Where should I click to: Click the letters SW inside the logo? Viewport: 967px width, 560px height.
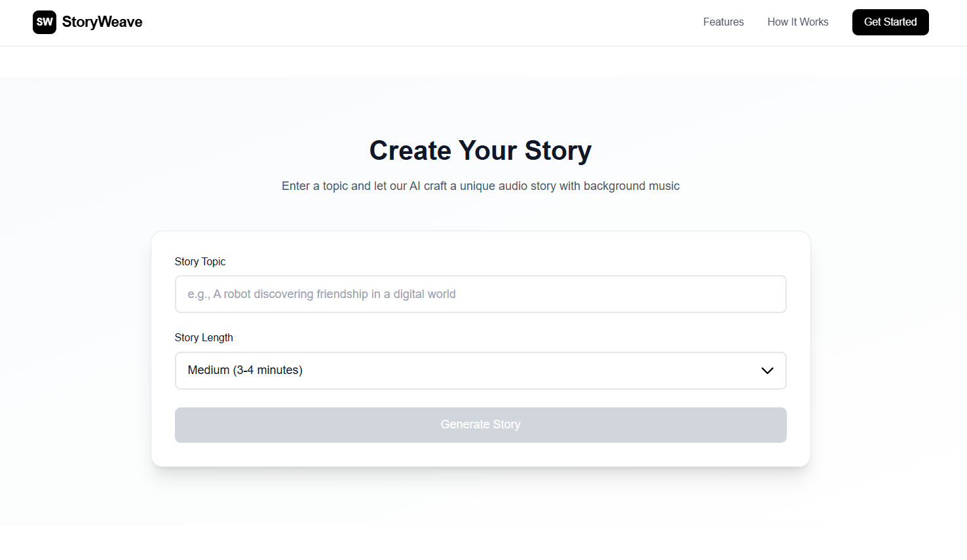(45, 22)
